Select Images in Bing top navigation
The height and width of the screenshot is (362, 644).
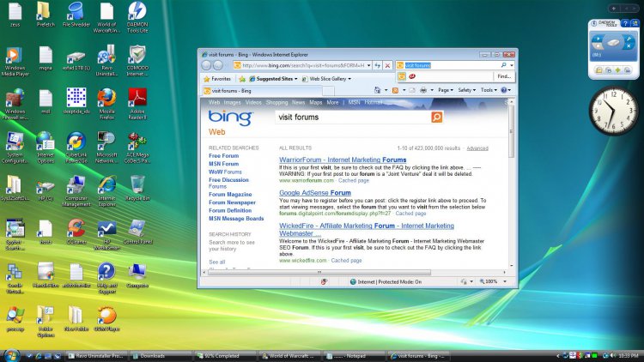[232, 103]
